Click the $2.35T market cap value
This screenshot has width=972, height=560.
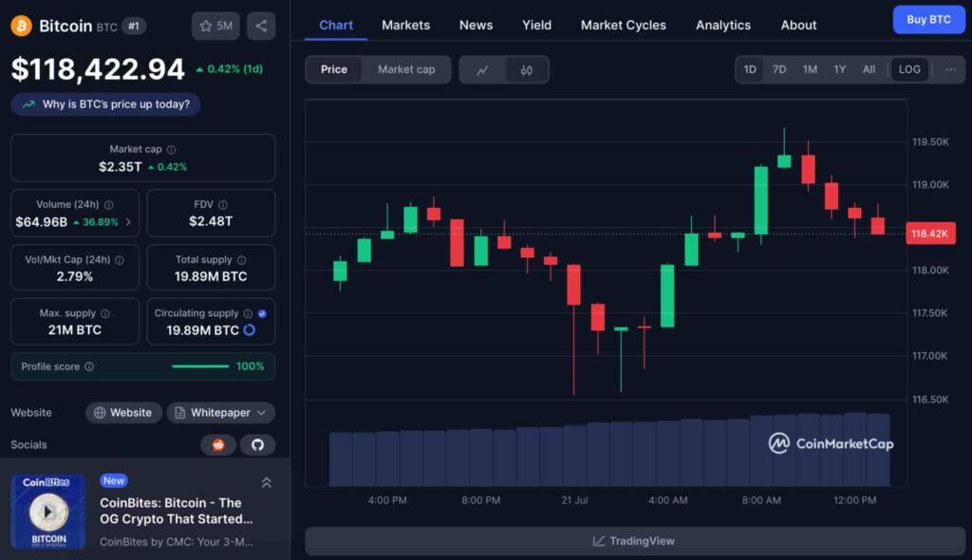(x=121, y=167)
